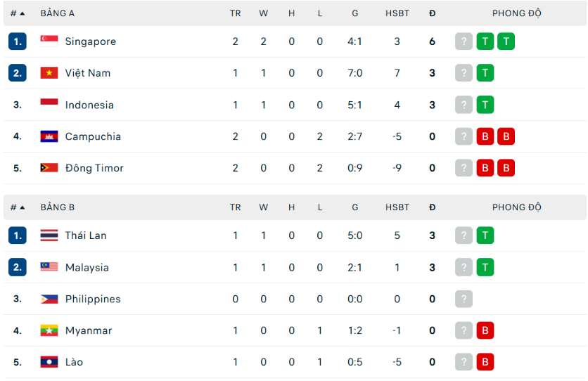Sort Bảng A by Đ points column
588x381 pixels.
coord(432,13)
